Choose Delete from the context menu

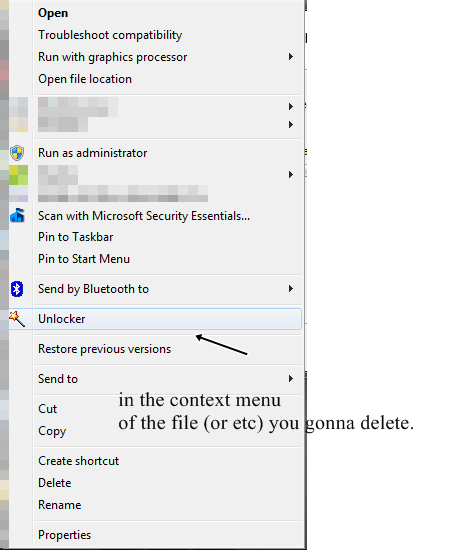(x=54, y=483)
